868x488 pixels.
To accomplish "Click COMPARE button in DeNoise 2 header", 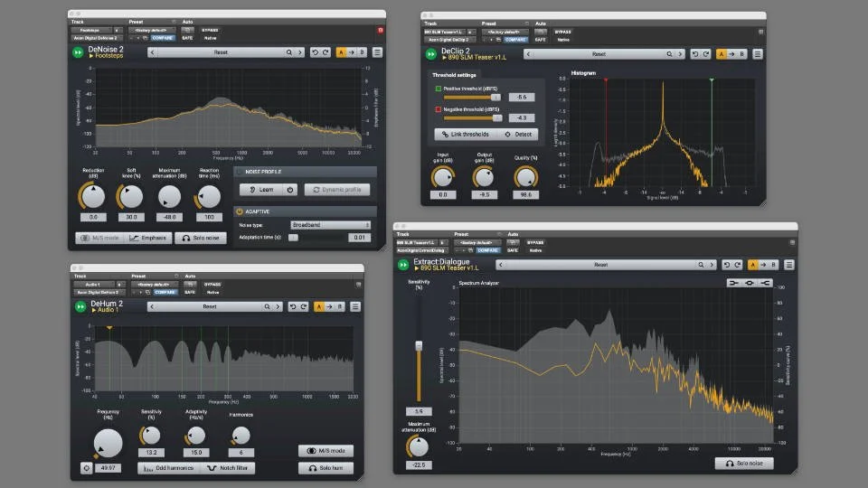I will [x=162, y=38].
